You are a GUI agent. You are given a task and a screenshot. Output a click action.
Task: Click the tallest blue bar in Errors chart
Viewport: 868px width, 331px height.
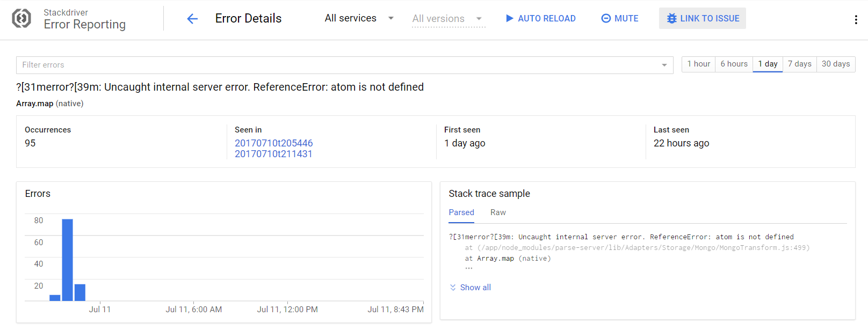pyautogui.click(x=68, y=260)
